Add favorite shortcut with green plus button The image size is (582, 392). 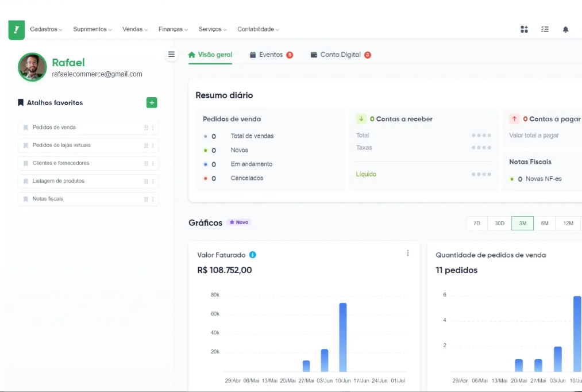pyautogui.click(x=152, y=102)
